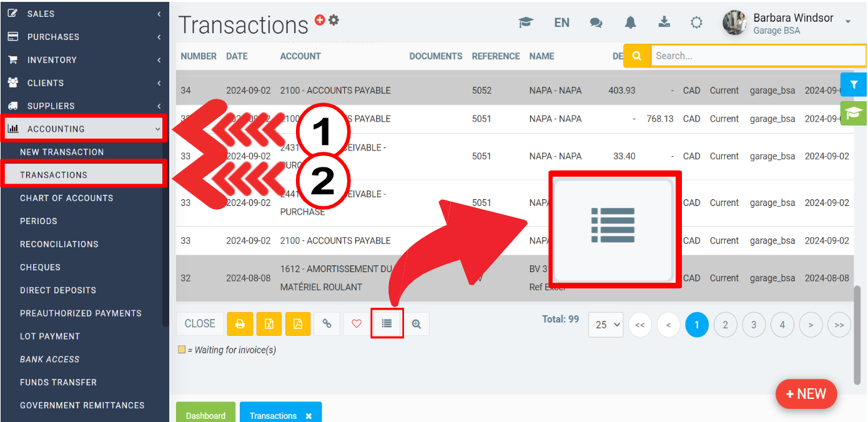The width and height of the screenshot is (868, 422).
Task: Click the heart favorite icon button
Action: pyautogui.click(x=357, y=324)
